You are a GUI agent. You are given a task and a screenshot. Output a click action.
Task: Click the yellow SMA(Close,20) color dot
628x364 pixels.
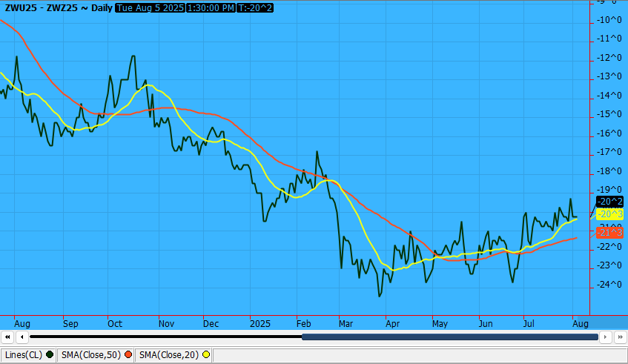[205, 355]
